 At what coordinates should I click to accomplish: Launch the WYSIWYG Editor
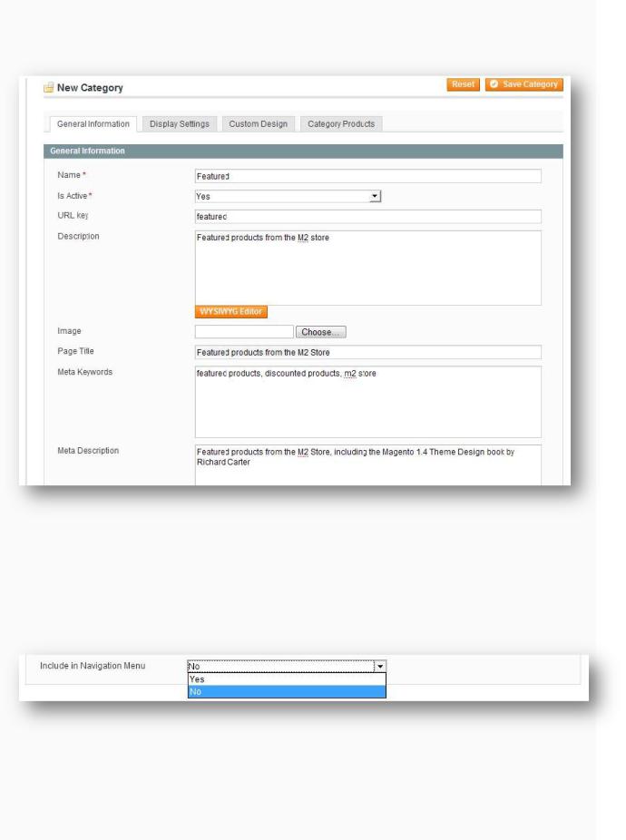(231, 312)
